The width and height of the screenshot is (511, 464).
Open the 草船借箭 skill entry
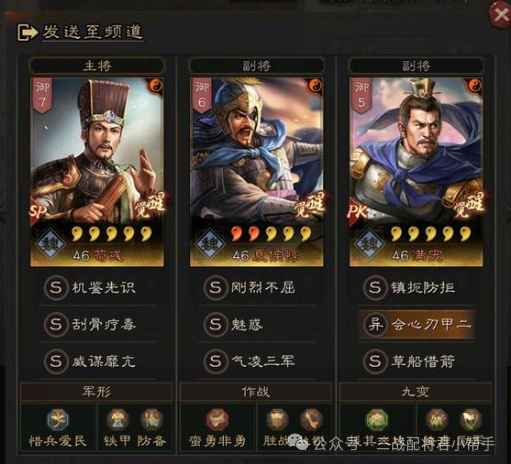(x=416, y=361)
